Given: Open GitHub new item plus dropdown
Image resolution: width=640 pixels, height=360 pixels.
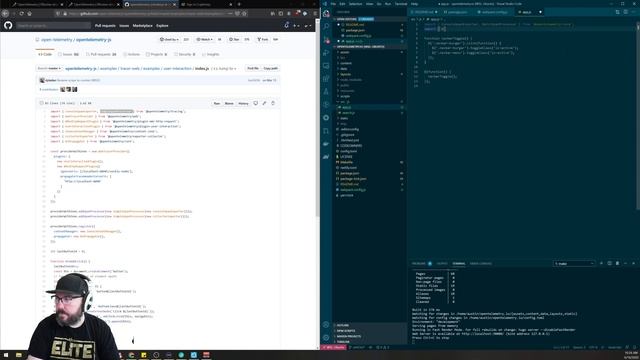Looking at the screenshot, I should coord(296,26).
